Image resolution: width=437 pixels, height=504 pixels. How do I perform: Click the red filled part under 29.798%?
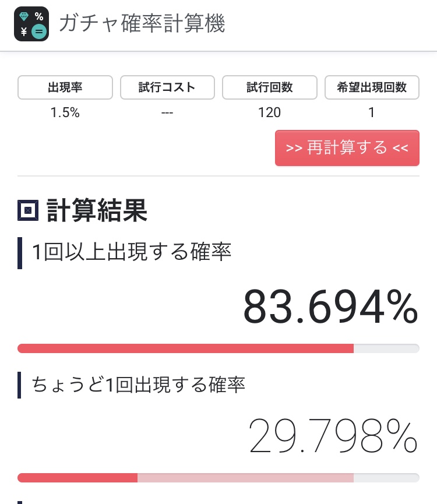[x=77, y=478]
